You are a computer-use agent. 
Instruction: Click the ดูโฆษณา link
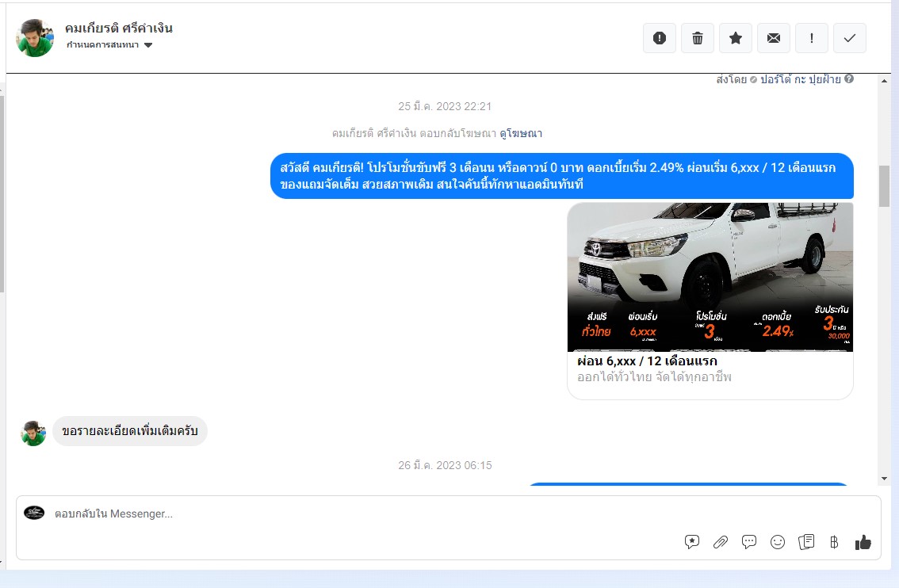[x=521, y=134]
